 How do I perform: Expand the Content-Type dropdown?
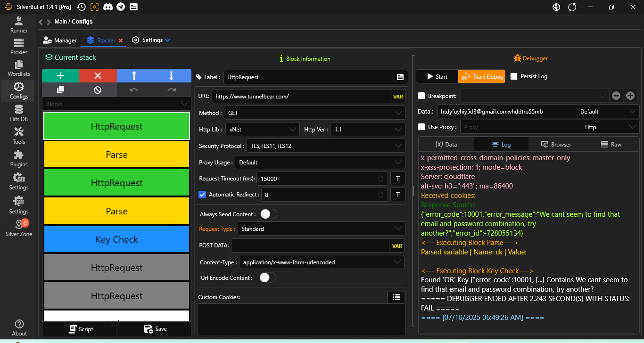point(322,262)
